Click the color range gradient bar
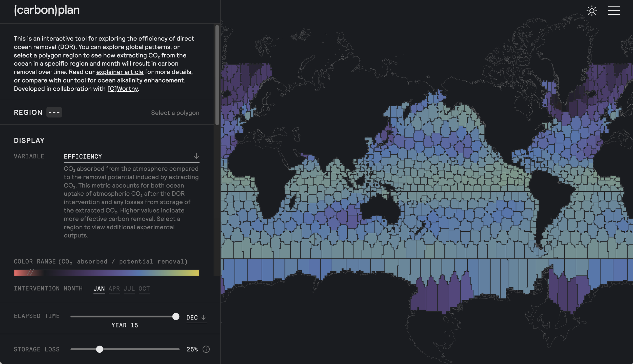Image resolution: width=633 pixels, height=364 pixels. 106,273
